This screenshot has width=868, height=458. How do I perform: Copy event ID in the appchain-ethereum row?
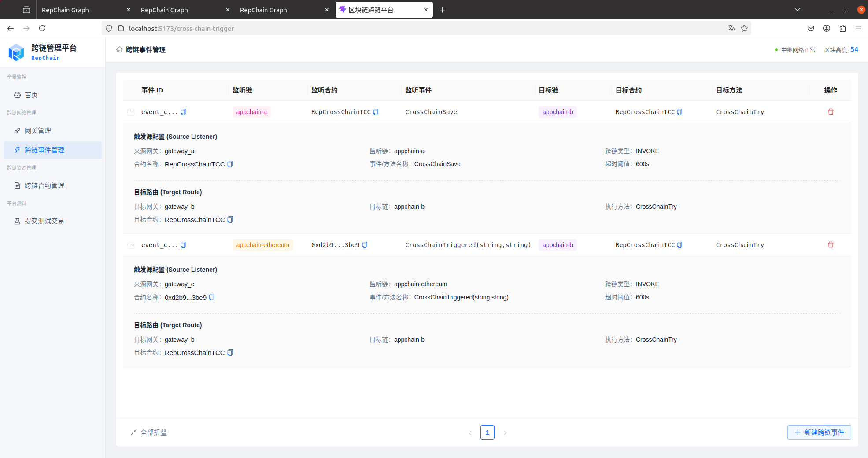click(183, 245)
